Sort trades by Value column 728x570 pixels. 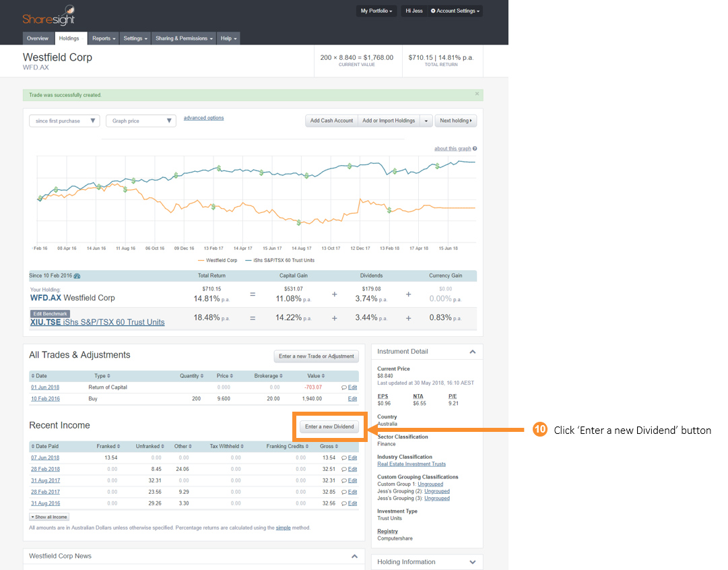(x=316, y=376)
